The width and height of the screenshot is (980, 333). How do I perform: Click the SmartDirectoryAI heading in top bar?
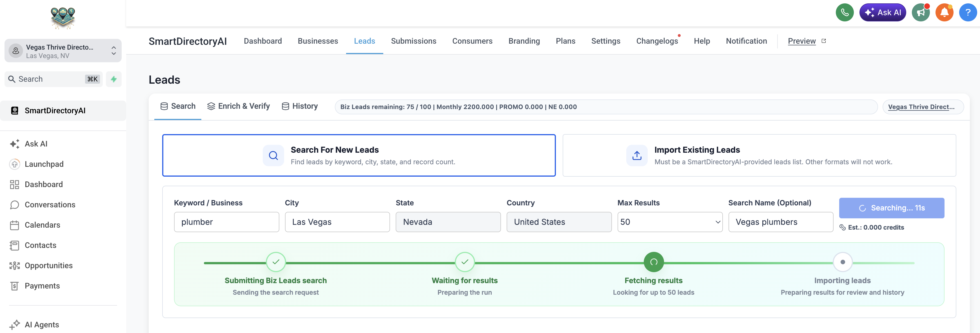click(188, 41)
